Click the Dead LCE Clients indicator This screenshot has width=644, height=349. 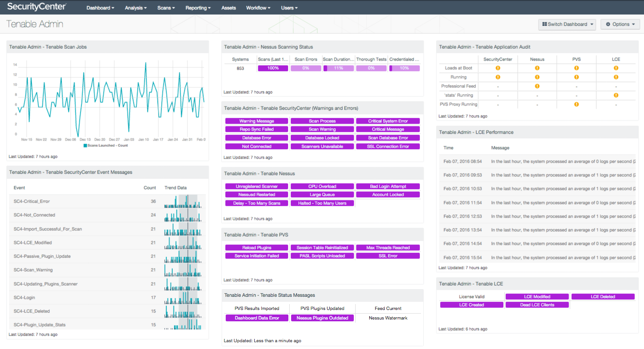(x=537, y=305)
